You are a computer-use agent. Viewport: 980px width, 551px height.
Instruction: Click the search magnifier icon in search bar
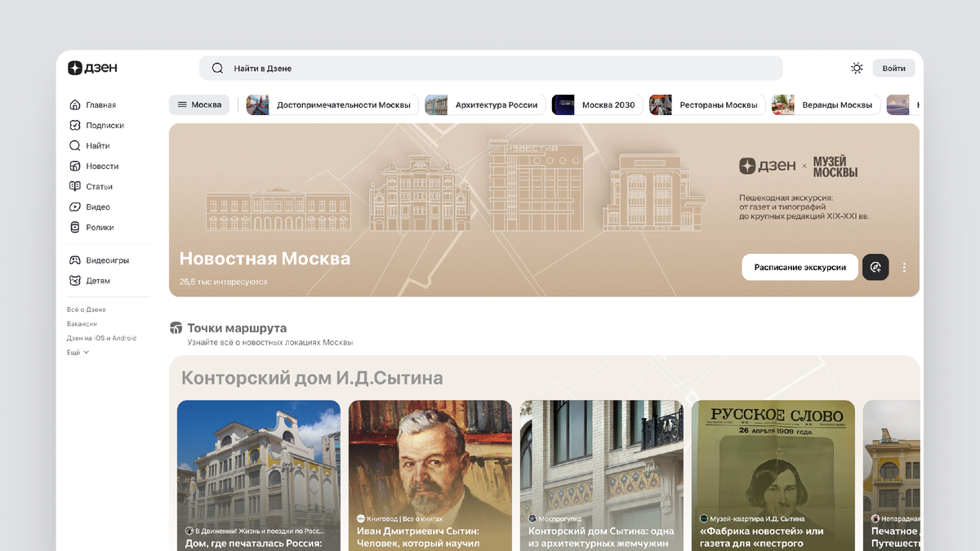click(x=218, y=69)
